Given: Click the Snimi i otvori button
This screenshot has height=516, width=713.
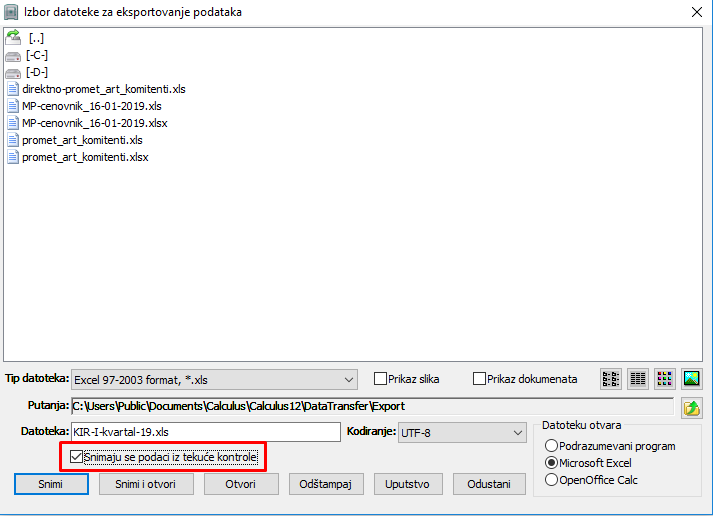Looking at the screenshot, I should [x=147, y=484].
